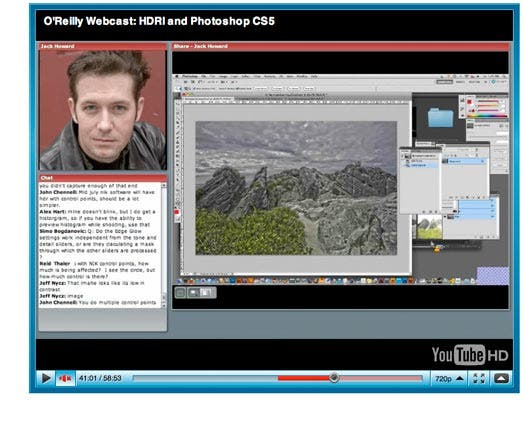The image size is (525, 425).
Task: Click the seek bar scrubber handle
Action: coord(334,378)
